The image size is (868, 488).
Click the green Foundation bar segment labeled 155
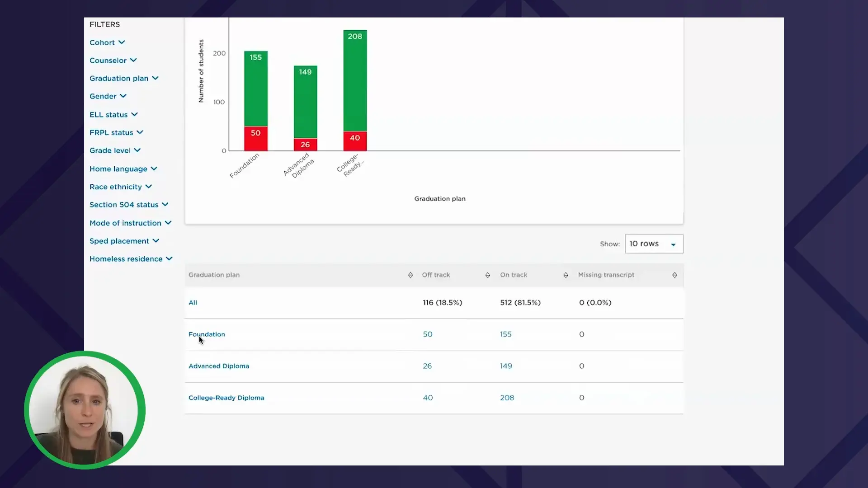pyautogui.click(x=256, y=89)
